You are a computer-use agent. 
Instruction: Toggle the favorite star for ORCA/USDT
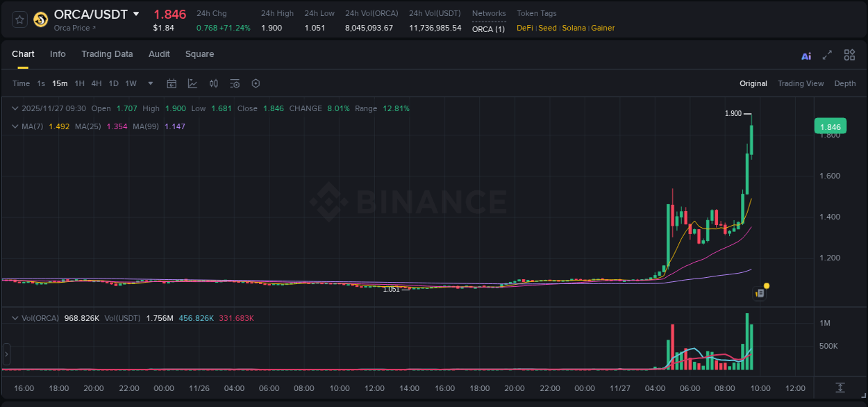19,19
